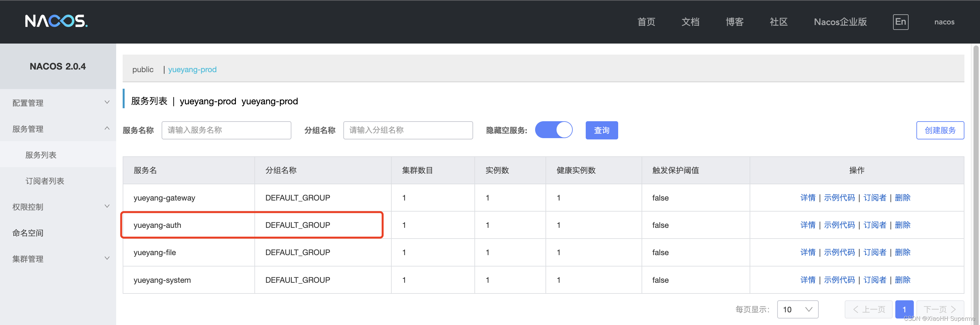Click the 创建服务 button

click(x=940, y=130)
